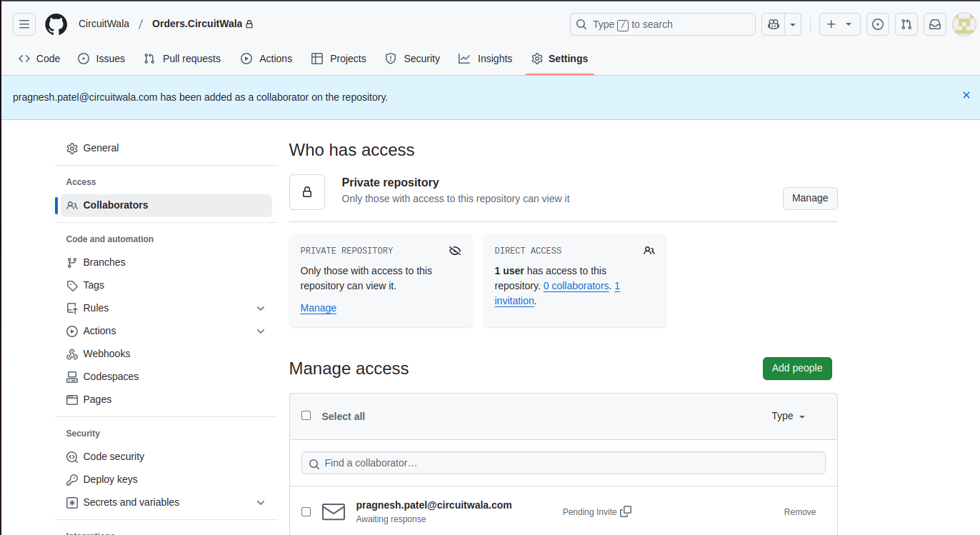The height and width of the screenshot is (535, 980).
Task: Open pull requests icon in header
Action: pyautogui.click(x=906, y=24)
